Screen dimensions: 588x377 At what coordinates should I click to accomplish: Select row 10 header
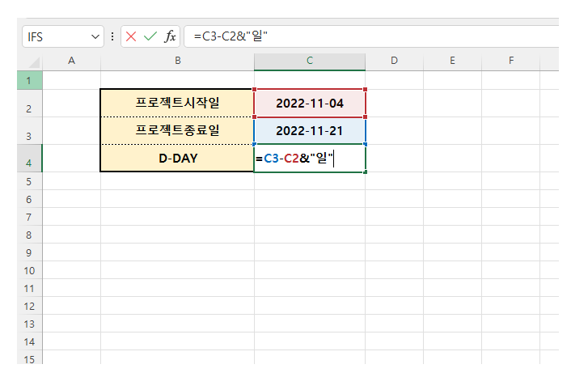(30, 270)
